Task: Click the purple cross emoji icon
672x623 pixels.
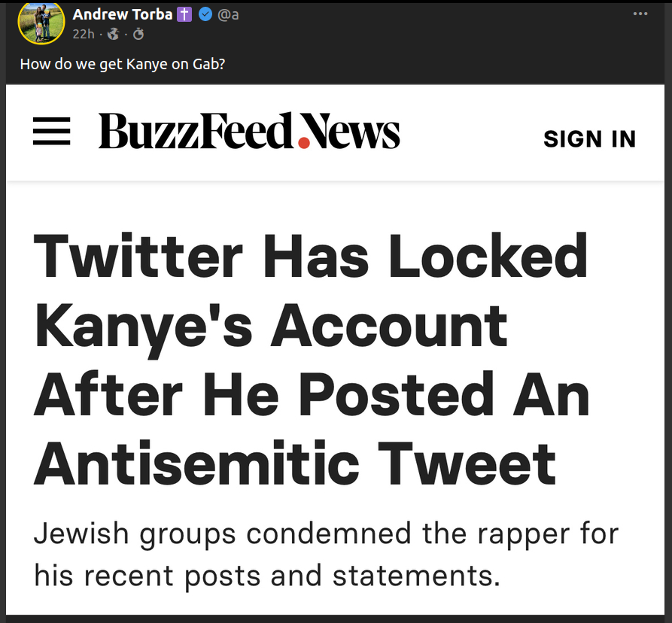Action: coord(184,14)
